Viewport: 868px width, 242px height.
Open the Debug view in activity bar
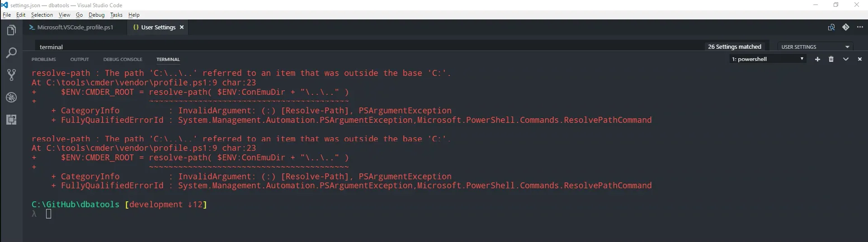coord(11,98)
